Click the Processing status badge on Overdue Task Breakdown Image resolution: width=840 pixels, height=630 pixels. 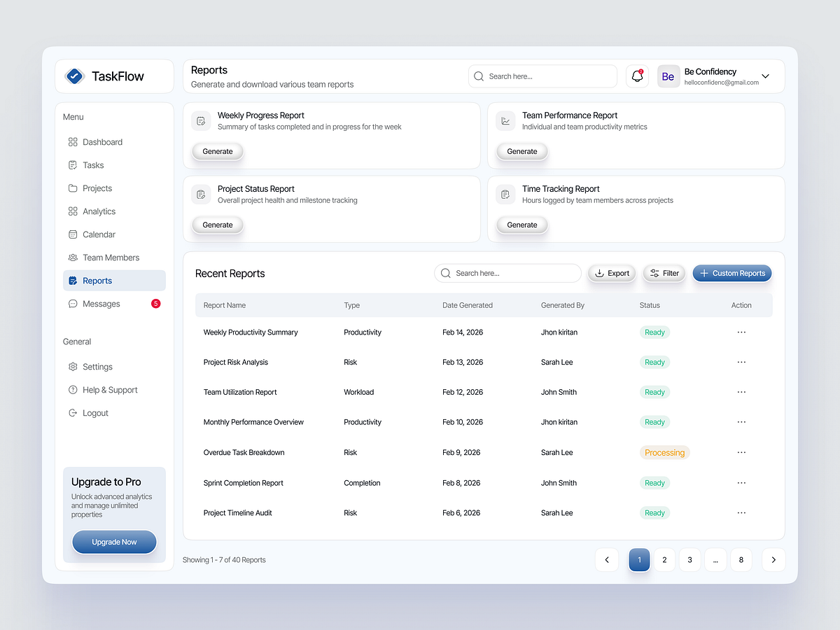[x=664, y=452]
